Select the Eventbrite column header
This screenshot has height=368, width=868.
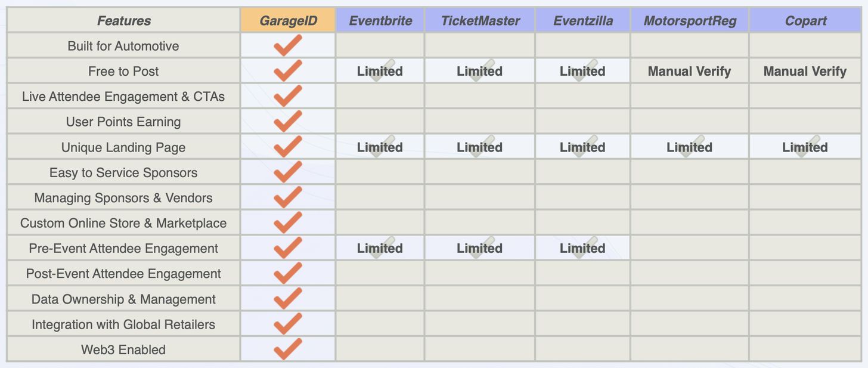click(380, 21)
